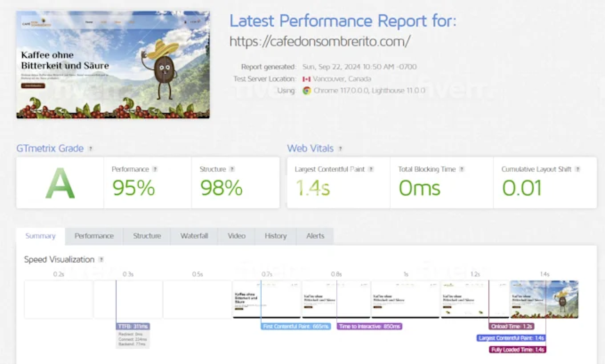
Task: Click help icon next to GTmetrix Grade
Action: [x=90, y=148]
